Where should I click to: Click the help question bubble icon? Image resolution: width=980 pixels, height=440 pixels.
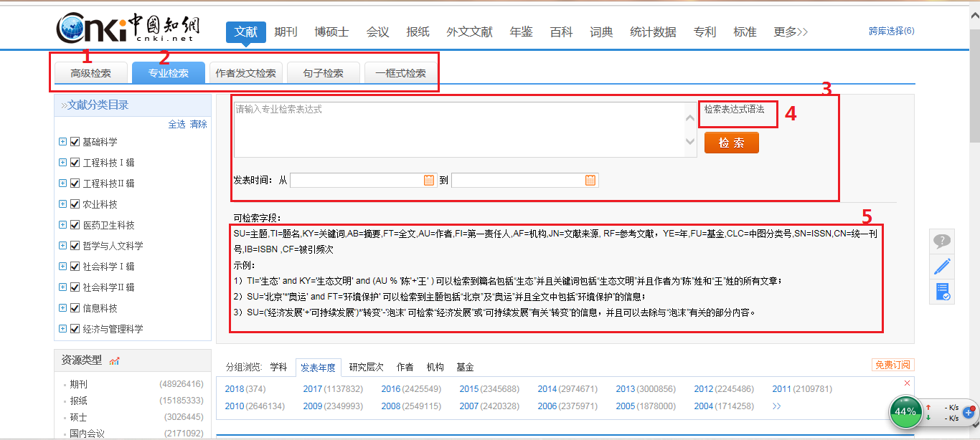coord(942,241)
